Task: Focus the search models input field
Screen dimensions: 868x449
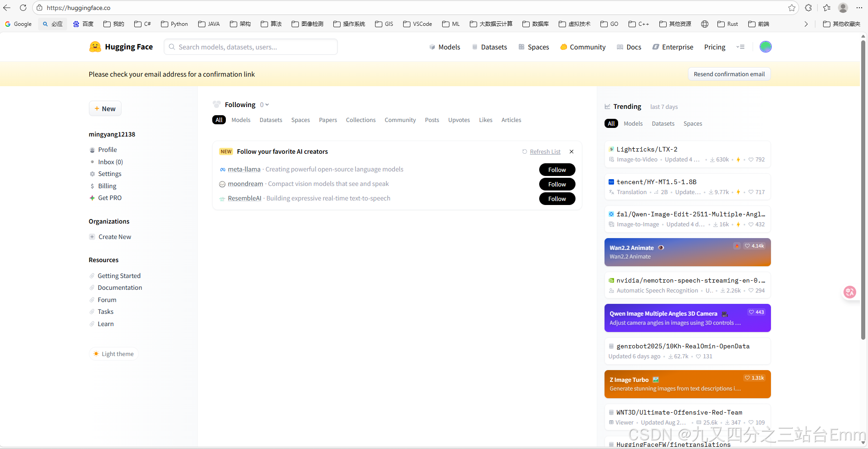Action: (251, 47)
